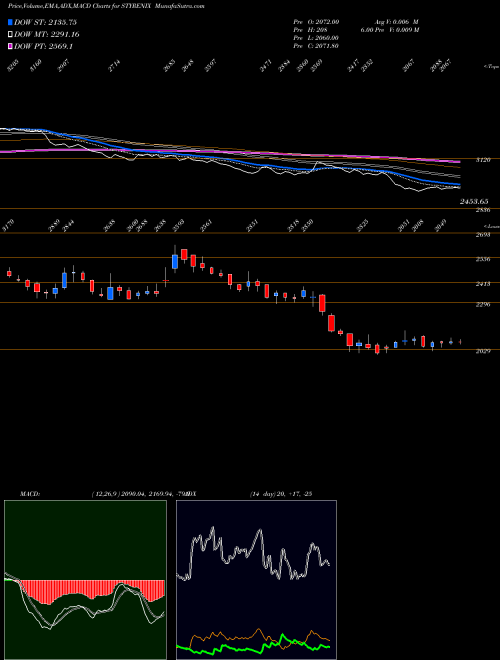The width and height of the screenshot is (500, 660).
Task: Click the magenta DOW PT legend swatch
Action: point(11,46)
